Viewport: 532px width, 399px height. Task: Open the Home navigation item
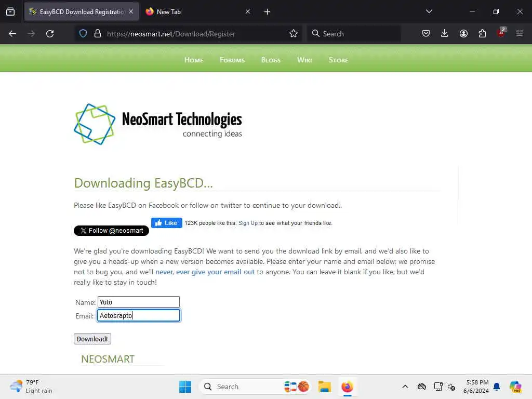[x=194, y=60]
